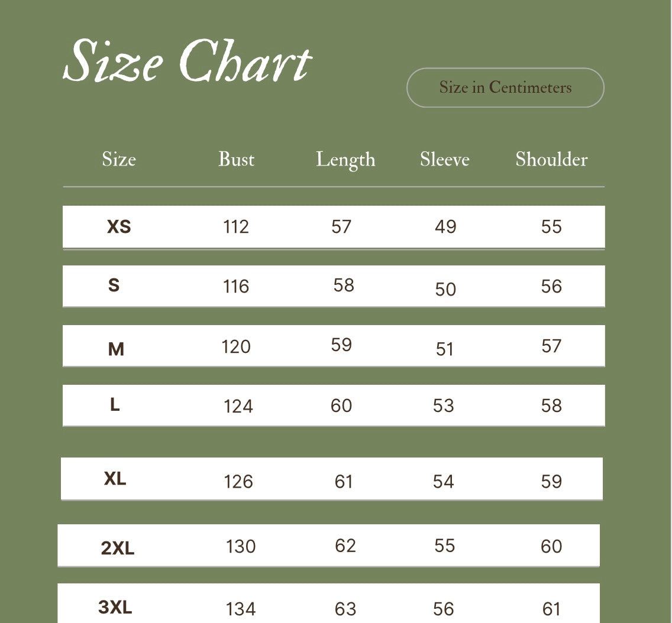Screen dimensions: 672x623
Task: Click the Size Chart title
Action: (187, 61)
